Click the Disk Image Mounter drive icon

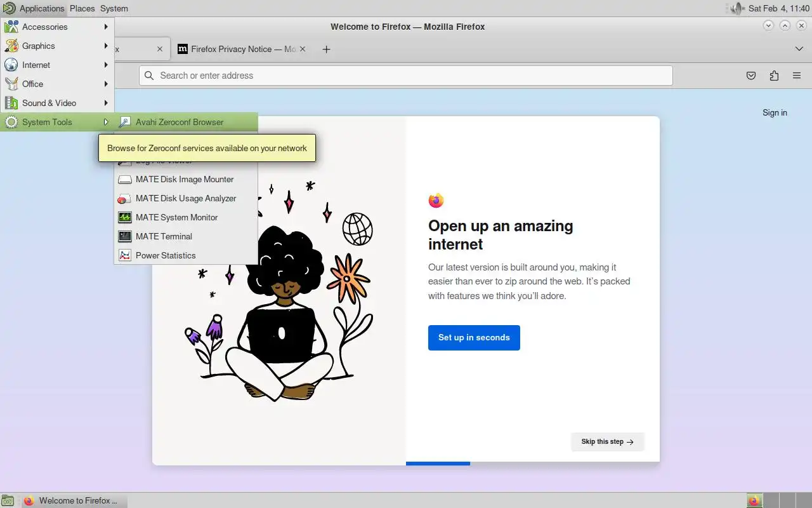[125, 179]
